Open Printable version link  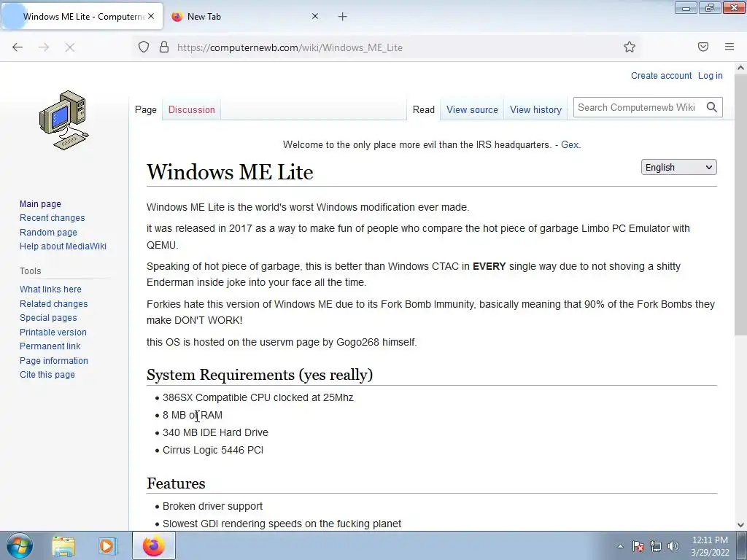53,332
